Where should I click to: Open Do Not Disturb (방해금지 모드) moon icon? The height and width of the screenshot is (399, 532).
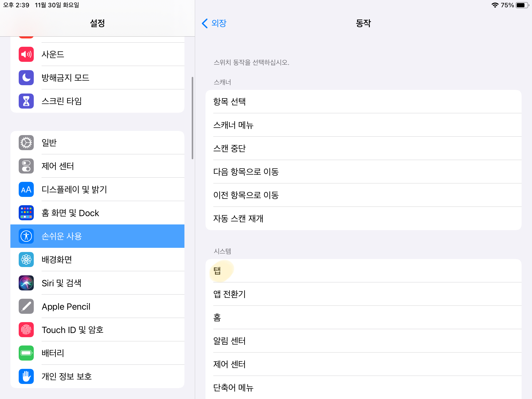[26, 78]
